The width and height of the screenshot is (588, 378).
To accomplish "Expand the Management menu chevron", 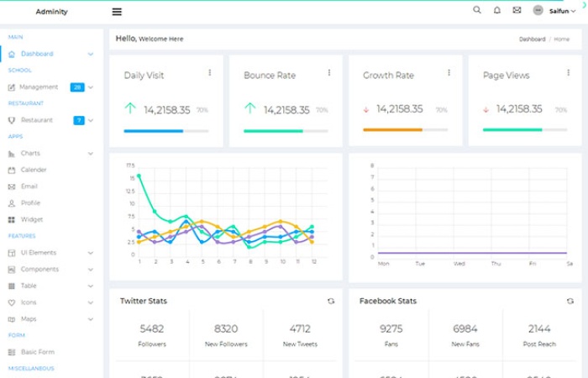I will click(x=91, y=87).
